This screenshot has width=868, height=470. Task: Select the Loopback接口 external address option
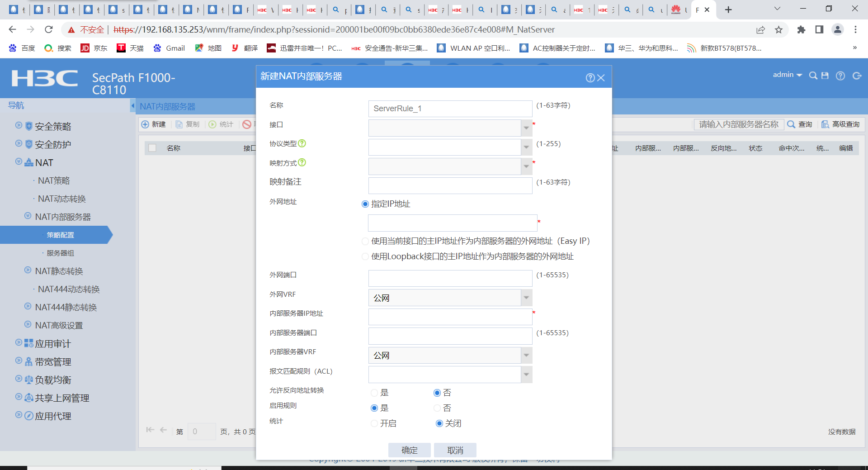pyautogui.click(x=365, y=256)
